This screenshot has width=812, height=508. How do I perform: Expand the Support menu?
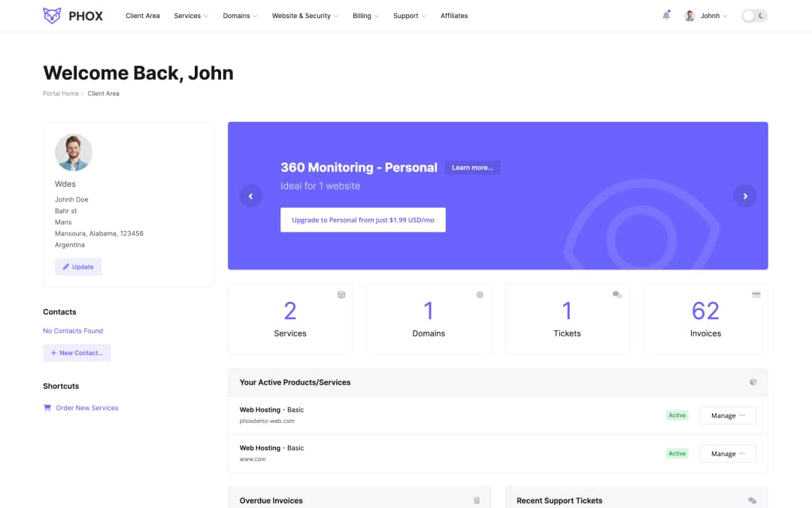tap(410, 16)
